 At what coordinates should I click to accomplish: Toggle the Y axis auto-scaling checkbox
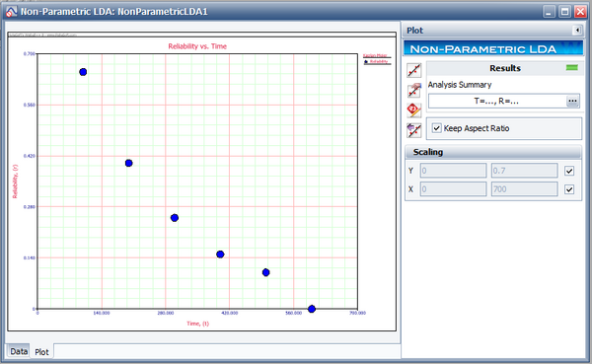click(569, 171)
